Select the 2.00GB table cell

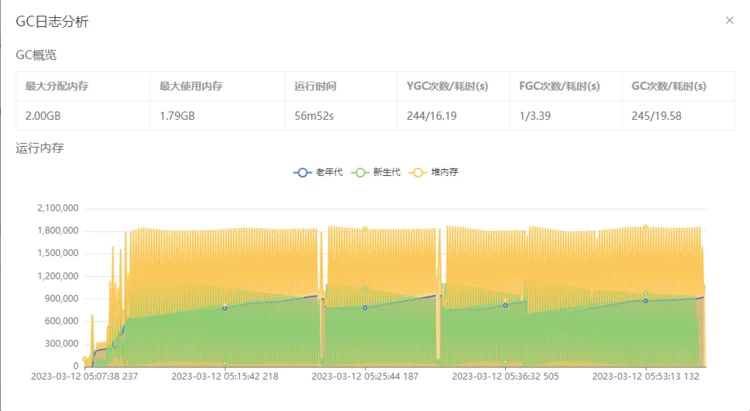click(43, 116)
